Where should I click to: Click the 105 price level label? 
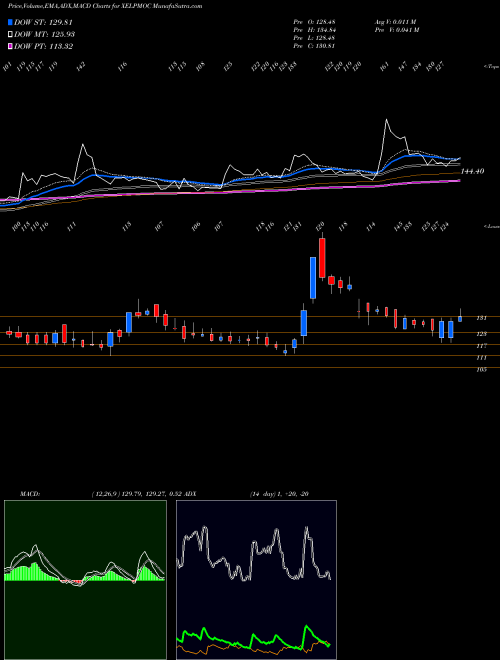tap(481, 370)
